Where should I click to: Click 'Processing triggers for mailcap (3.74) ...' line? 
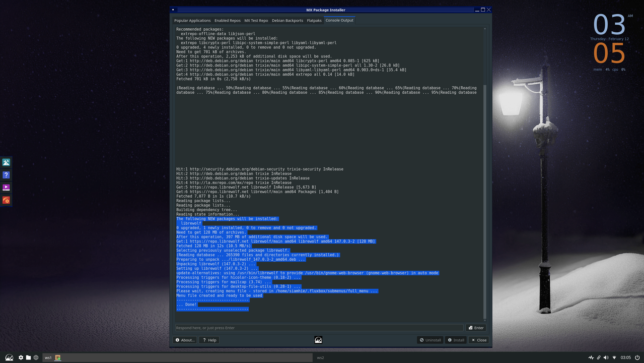[x=224, y=282]
